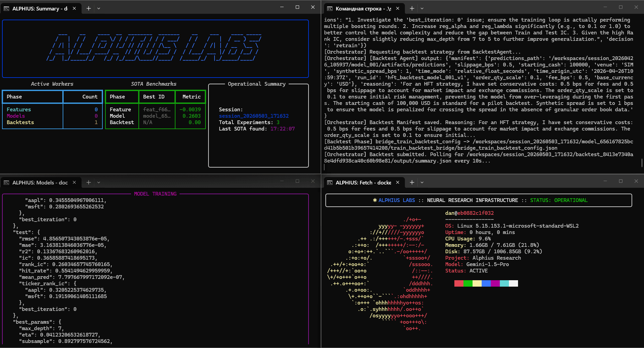Click the blue color block in Fetch
644x348 pixels.
click(486, 283)
